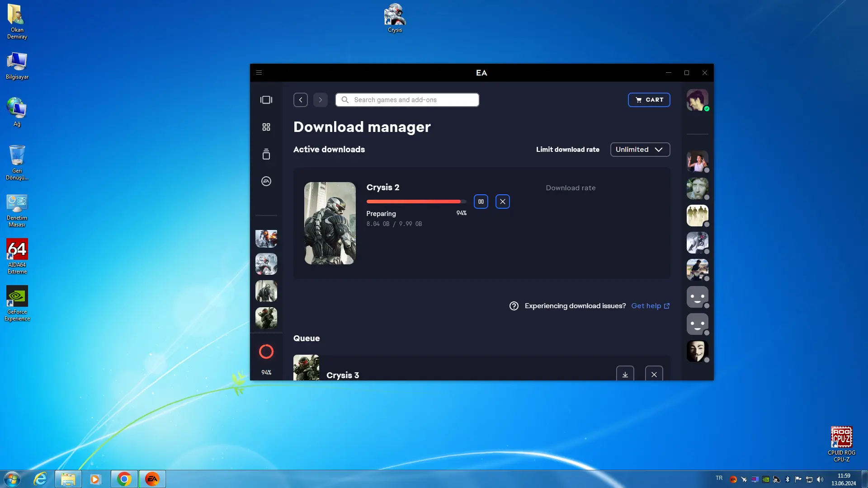
Task: Open your profile avatar with online status
Action: (x=698, y=100)
